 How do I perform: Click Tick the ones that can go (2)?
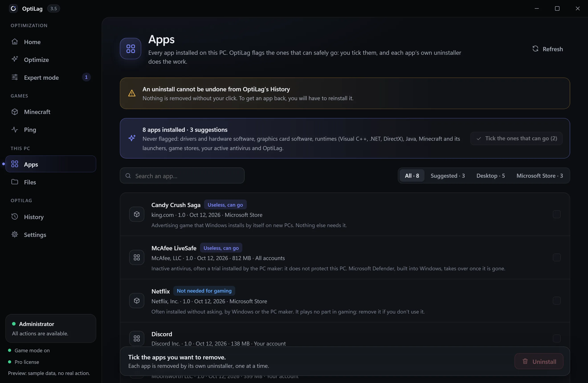click(516, 138)
